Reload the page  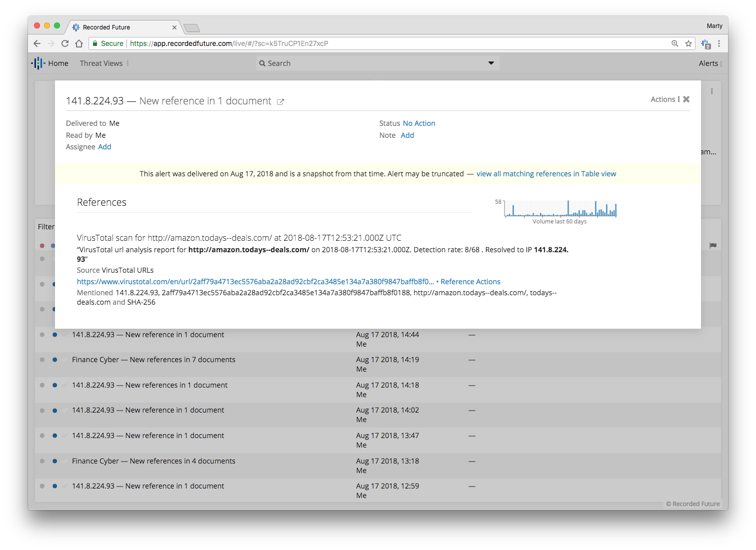point(65,43)
